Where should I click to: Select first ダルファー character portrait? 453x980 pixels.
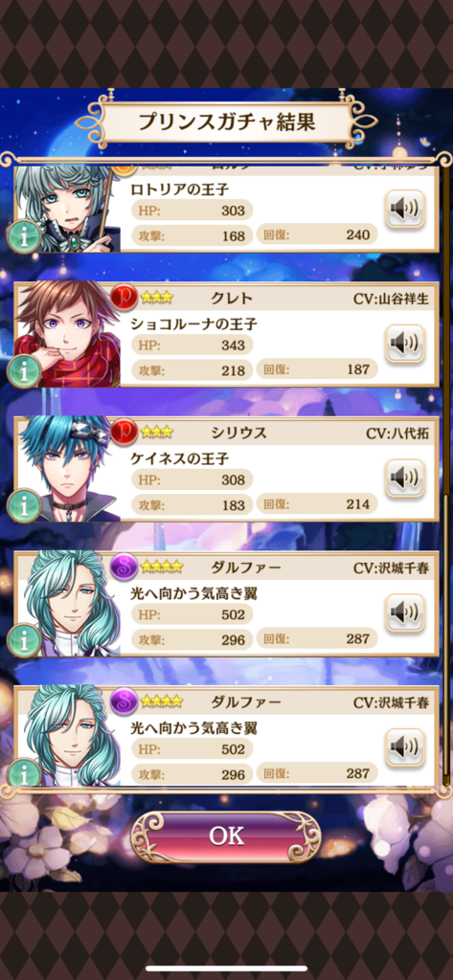click(x=68, y=603)
